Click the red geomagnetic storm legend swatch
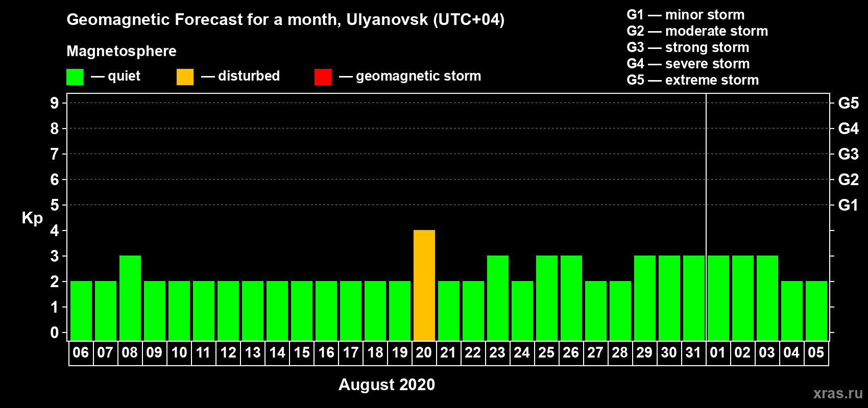Viewport: 868px width, 408px height. [x=323, y=77]
